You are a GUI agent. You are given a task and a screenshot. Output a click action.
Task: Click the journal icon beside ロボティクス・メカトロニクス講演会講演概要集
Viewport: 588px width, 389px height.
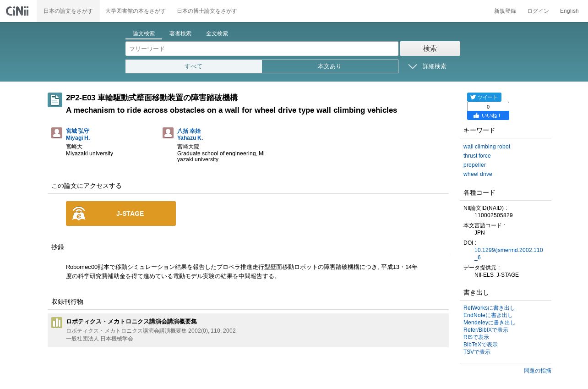(x=57, y=323)
